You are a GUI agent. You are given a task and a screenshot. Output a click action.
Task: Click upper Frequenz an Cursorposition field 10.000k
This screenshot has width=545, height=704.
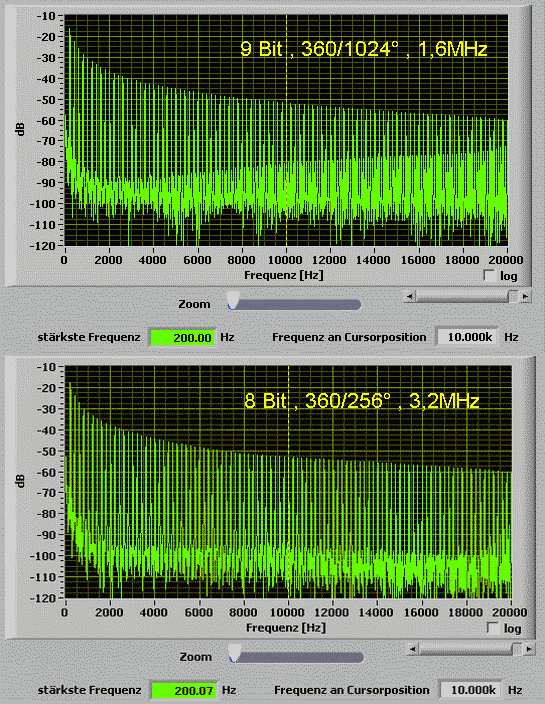tap(467, 337)
